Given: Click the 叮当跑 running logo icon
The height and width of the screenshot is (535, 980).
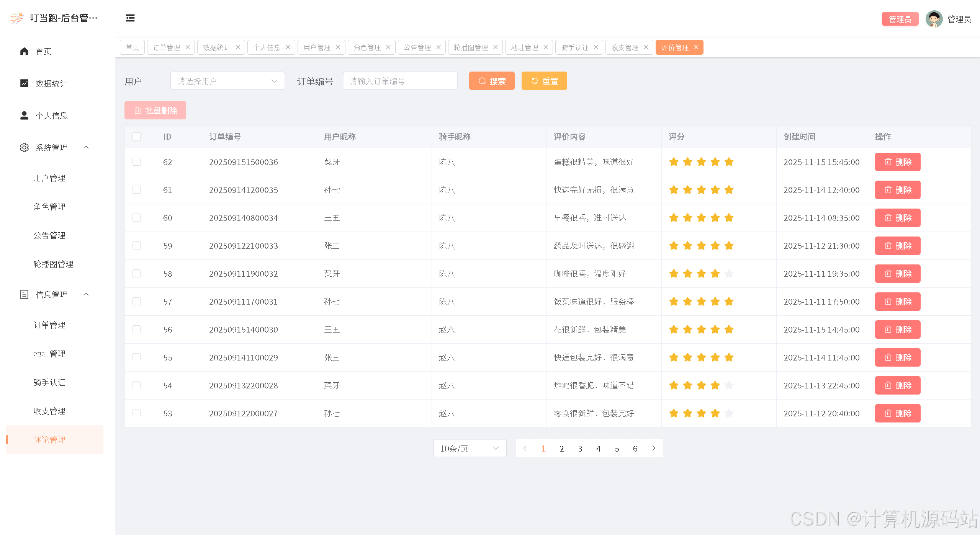Looking at the screenshot, I should pyautogui.click(x=16, y=18).
